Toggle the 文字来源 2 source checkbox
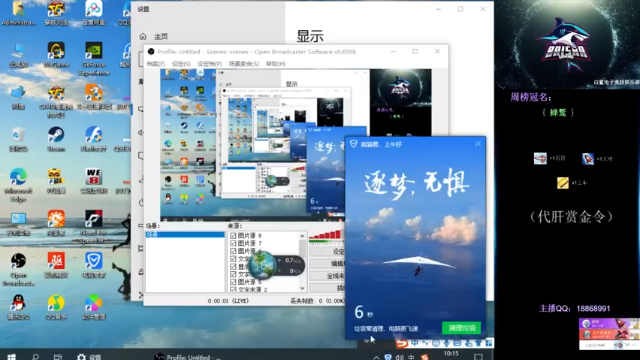 pyautogui.click(x=233, y=289)
